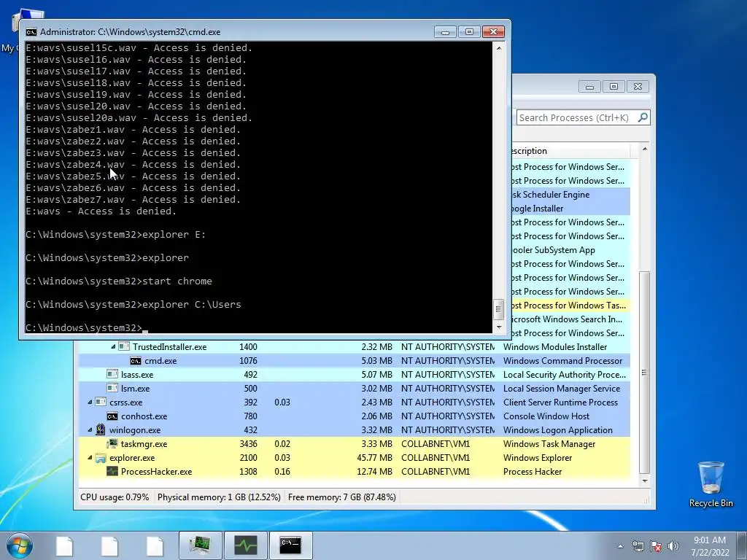Collapse the winlogon.exe tree node
This screenshot has width=747, height=560.
coord(90,429)
